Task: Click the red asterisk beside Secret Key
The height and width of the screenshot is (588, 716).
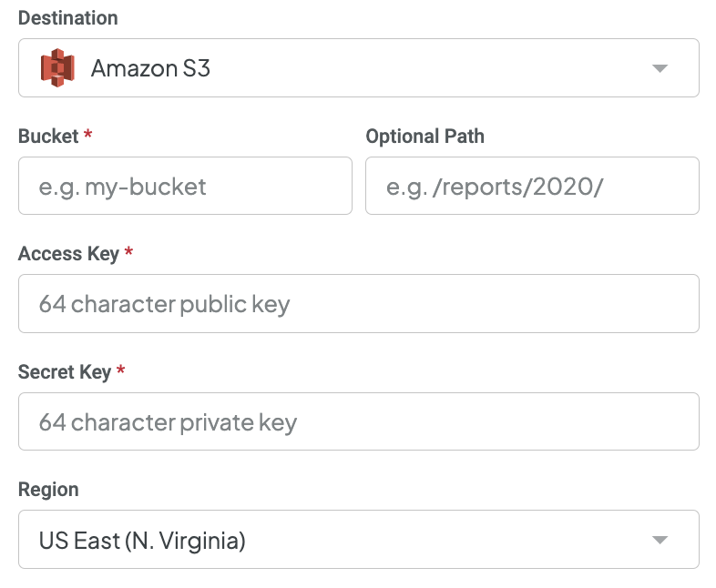Action: (120, 369)
